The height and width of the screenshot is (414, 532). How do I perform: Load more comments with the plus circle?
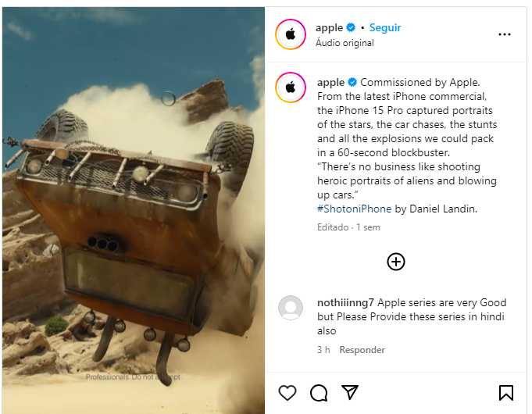(x=396, y=262)
